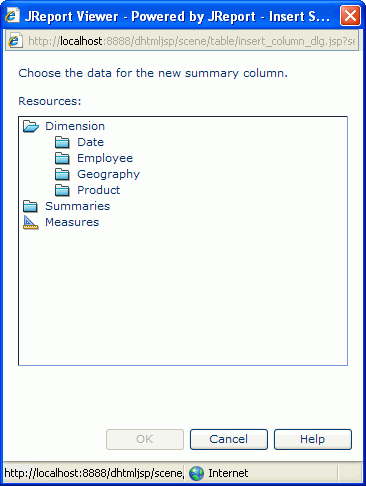Close the JReport Viewer dialog window
Viewport: 366px width, 486px height.
click(x=350, y=16)
